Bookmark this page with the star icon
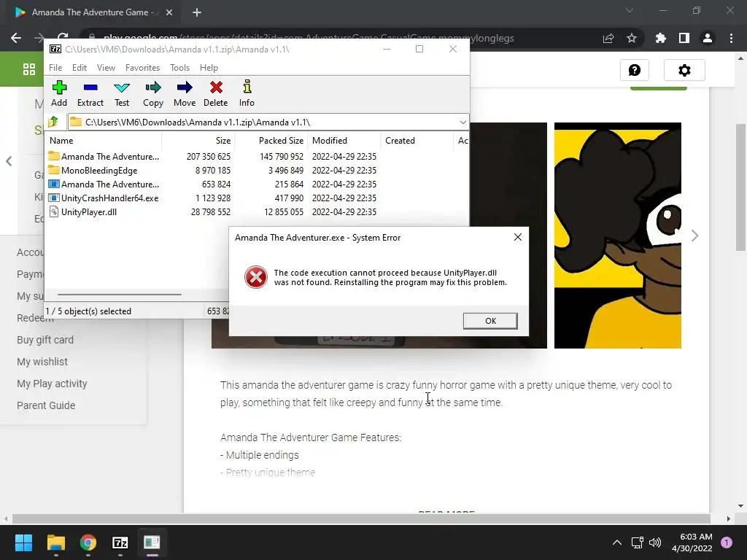 point(632,38)
